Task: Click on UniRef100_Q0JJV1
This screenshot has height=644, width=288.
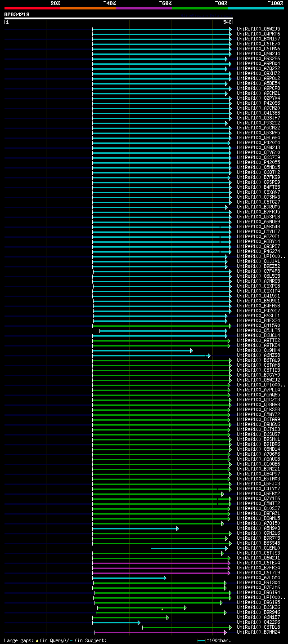Action: pyautogui.click(x=258, y=261)
